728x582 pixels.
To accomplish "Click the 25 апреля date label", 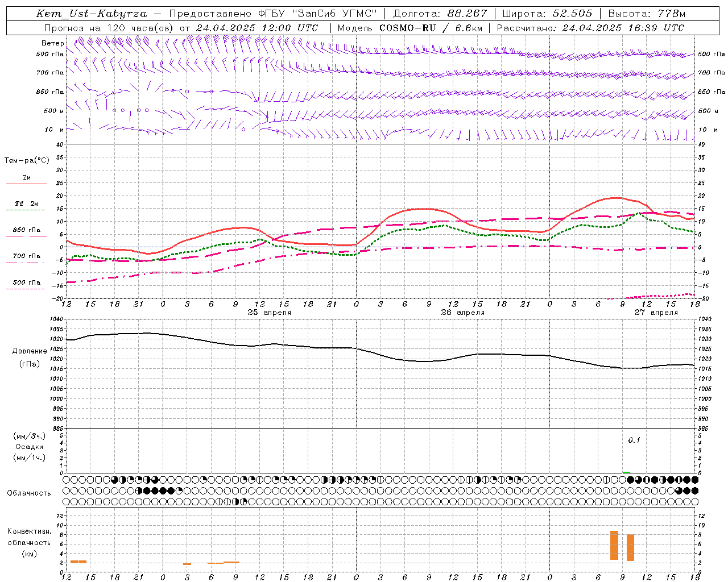I will pos(269,313).
